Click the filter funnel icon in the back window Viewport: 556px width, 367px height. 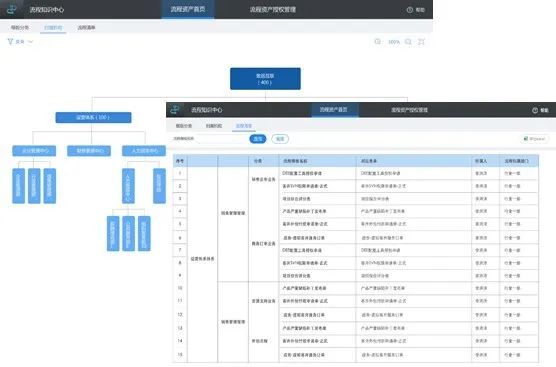(10, 41)
